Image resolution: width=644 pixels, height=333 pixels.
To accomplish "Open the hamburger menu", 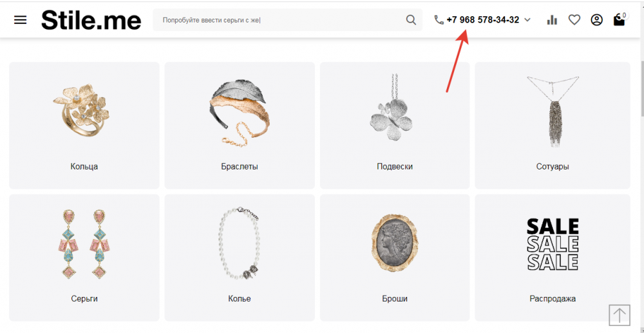I will pos(21,20).
